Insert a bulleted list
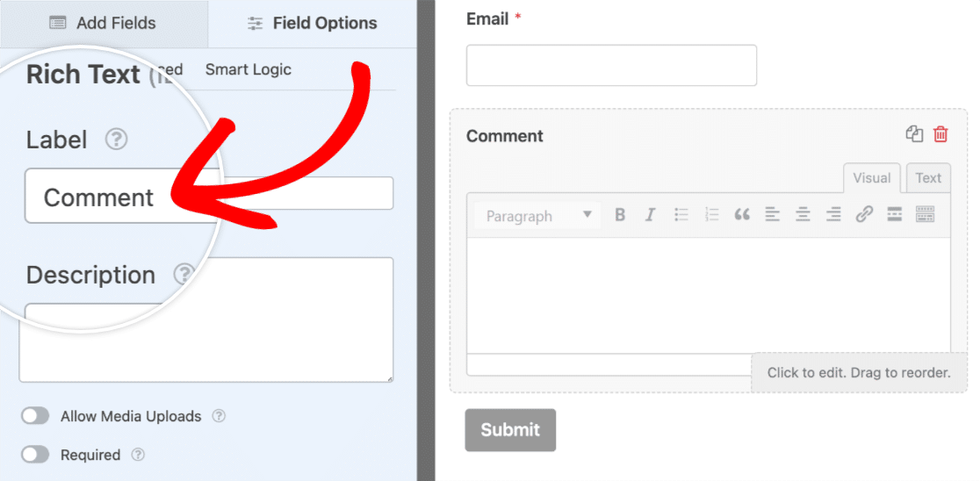Image resolution: width=980 pixels, height=481 pixels. point(681,215)
